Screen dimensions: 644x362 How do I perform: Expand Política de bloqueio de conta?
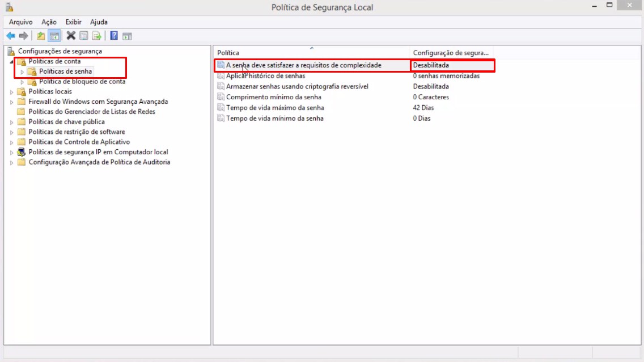(22, 82)
